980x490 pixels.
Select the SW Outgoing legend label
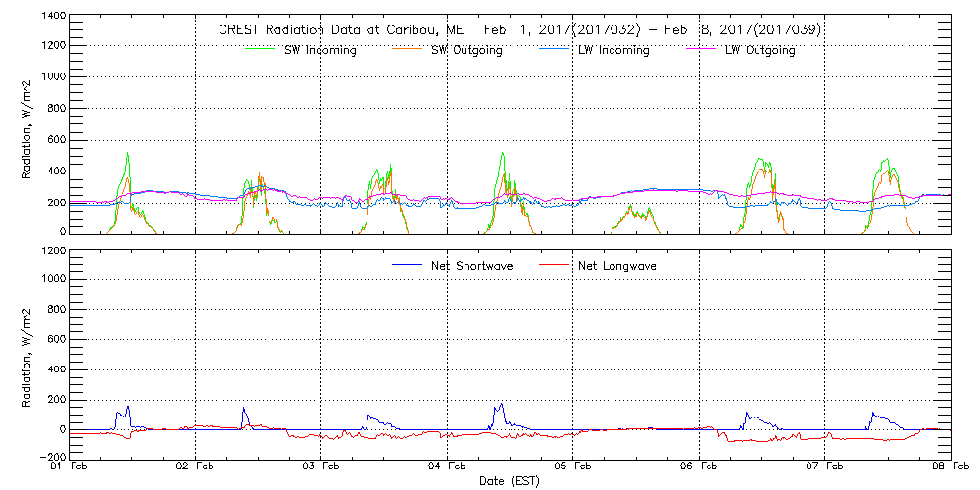pos(466,50)
